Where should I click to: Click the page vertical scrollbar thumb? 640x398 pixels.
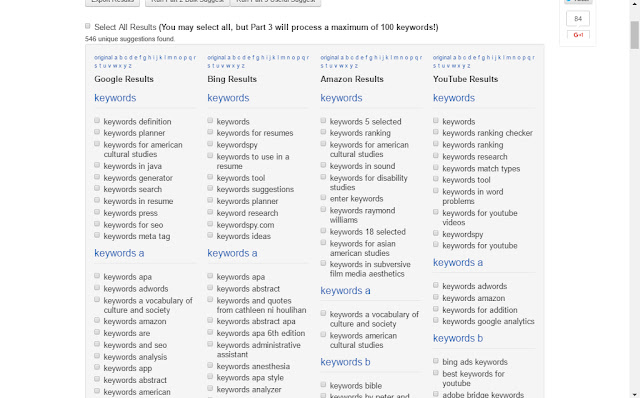[x=635, y=35]
